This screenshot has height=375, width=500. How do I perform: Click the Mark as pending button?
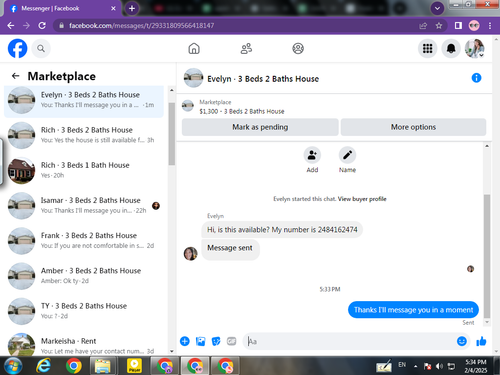(x=260, y=127)
